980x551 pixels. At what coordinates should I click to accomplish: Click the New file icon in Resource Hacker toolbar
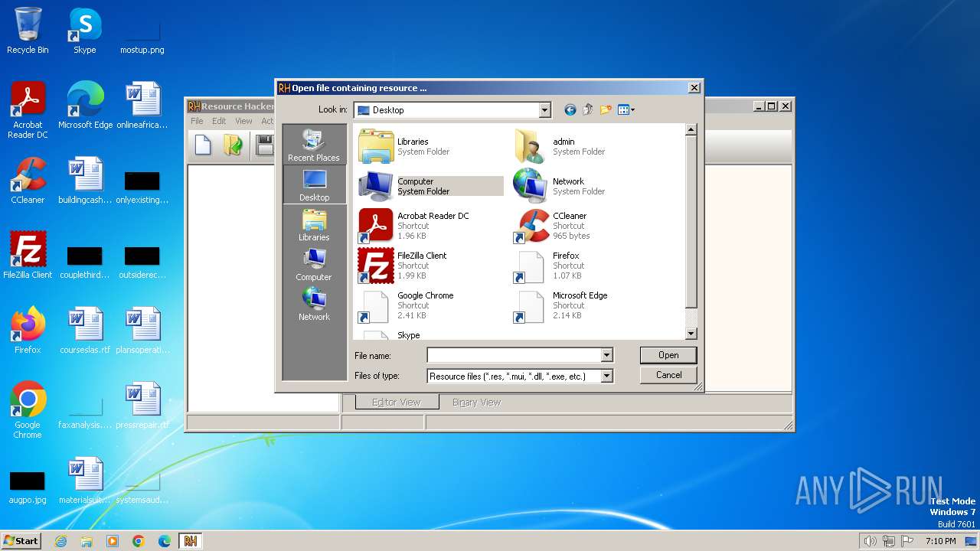point(203,145)
